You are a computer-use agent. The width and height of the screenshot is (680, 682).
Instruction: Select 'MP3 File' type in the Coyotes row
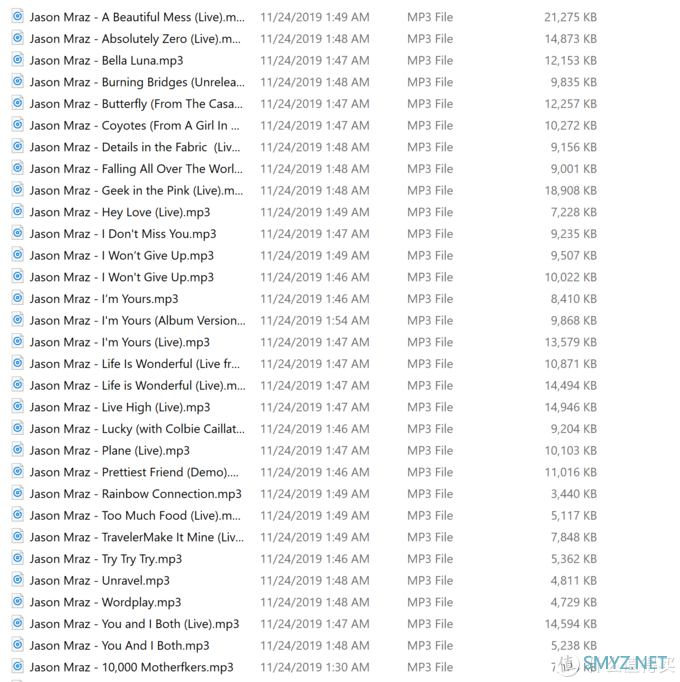(430, 126)
